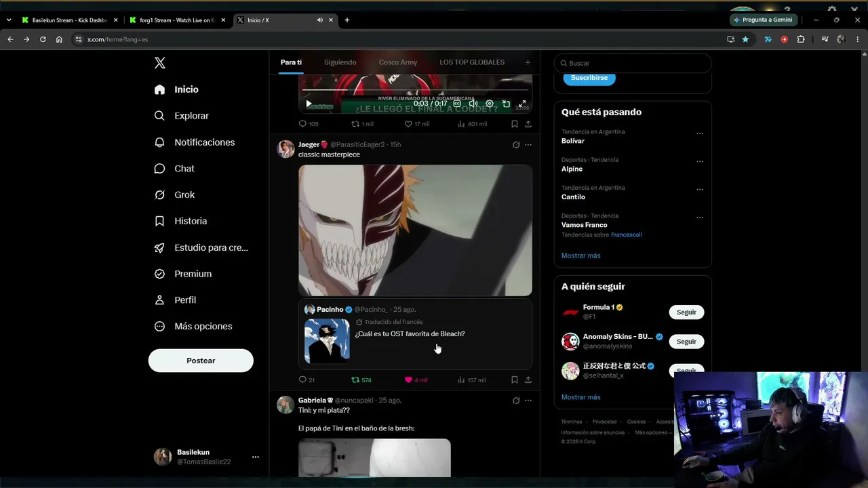Open Grok explain icon on Jaeger's post
Image resolution: width=868 pixels, height=488 pixels.
[516, 144]
